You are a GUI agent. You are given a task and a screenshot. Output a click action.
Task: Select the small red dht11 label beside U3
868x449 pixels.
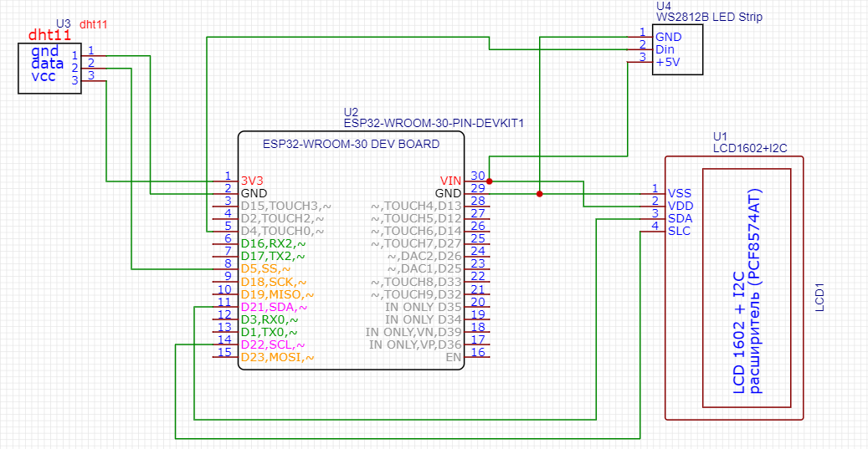(93, 25)
